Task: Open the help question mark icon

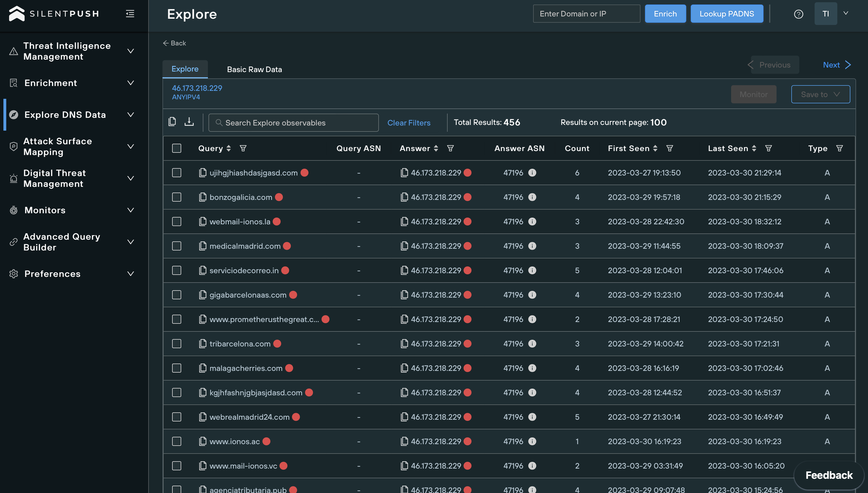Action: (x=798, y=14)
